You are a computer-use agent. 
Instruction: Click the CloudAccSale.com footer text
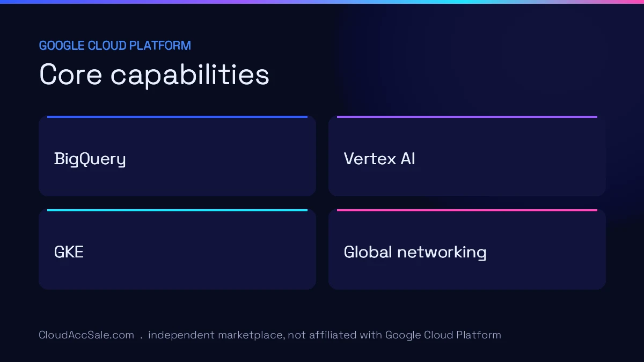86,335
